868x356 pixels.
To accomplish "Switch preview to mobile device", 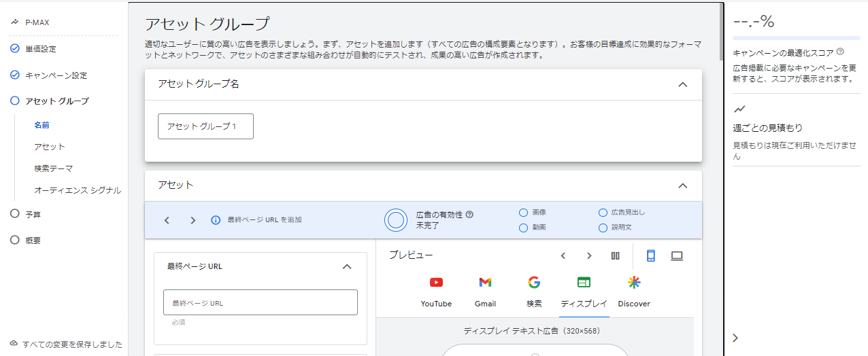I will point(651,256).
